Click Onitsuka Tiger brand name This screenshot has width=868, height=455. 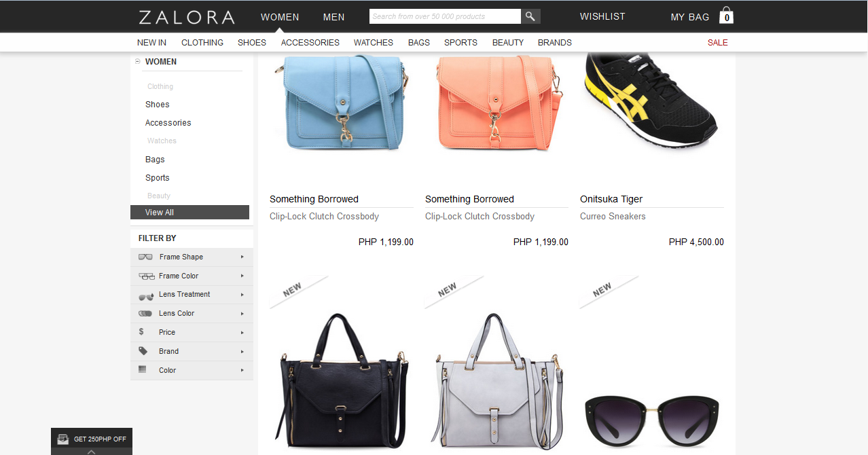(611, 199)
